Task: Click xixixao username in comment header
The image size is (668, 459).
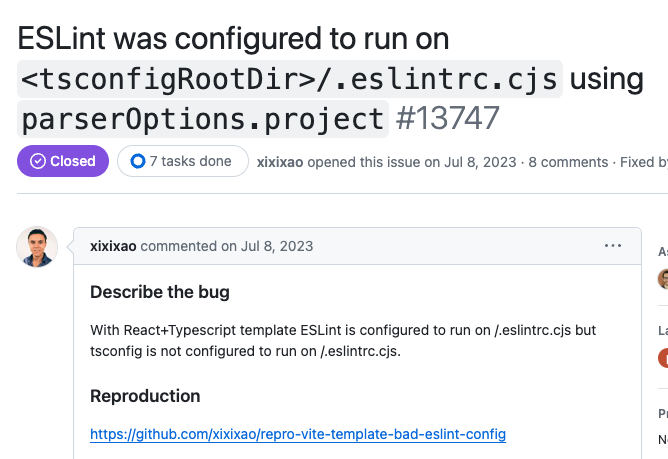Action: tap(113, 246)
